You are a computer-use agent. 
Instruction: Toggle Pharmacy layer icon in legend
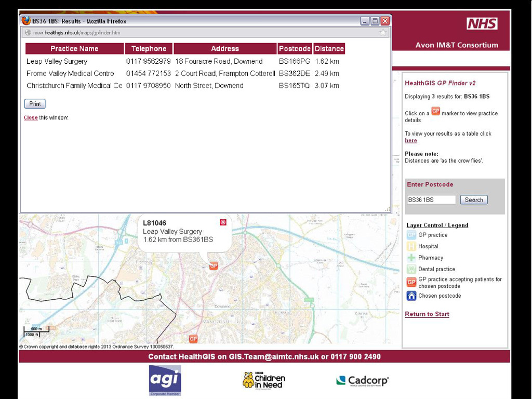click(x=411, y=258)
